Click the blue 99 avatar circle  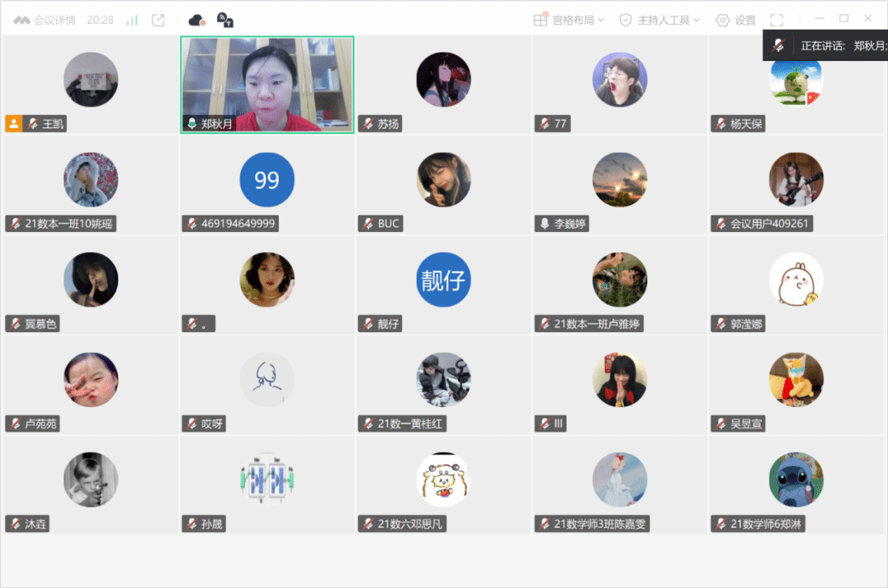(267, 179)
